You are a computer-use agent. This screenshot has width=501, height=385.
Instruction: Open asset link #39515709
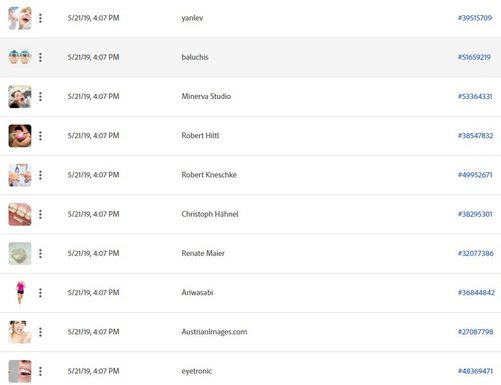click(475, 18)
